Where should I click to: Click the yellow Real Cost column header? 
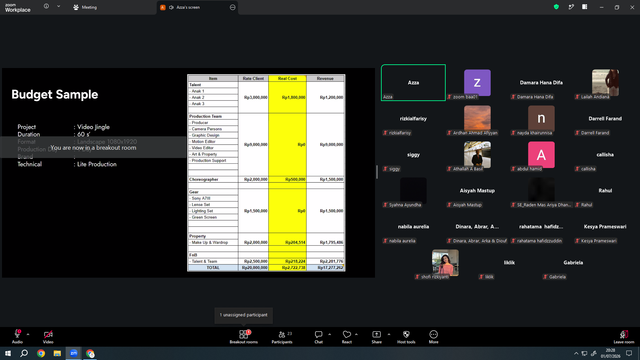coord(287,78)
